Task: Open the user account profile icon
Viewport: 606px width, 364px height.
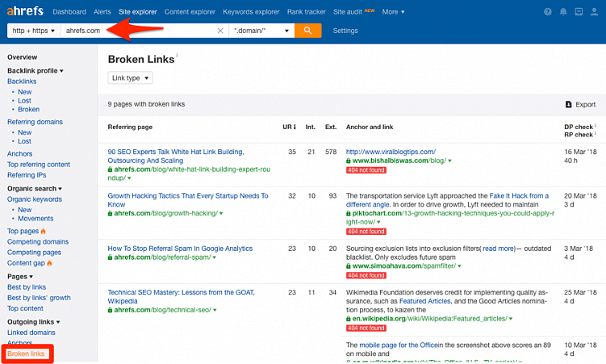Action: [594, 12]
